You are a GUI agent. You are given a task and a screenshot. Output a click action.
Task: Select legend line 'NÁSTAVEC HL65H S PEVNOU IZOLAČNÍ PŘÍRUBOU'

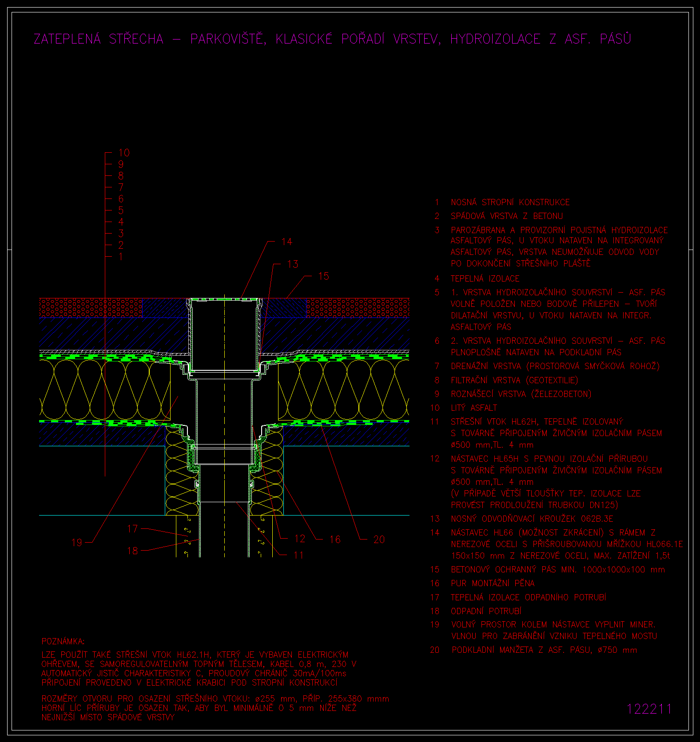pos(549,459)
